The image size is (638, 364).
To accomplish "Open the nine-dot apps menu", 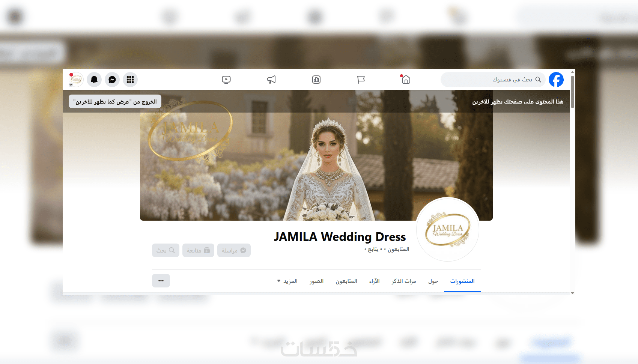I will coord(130,80).
